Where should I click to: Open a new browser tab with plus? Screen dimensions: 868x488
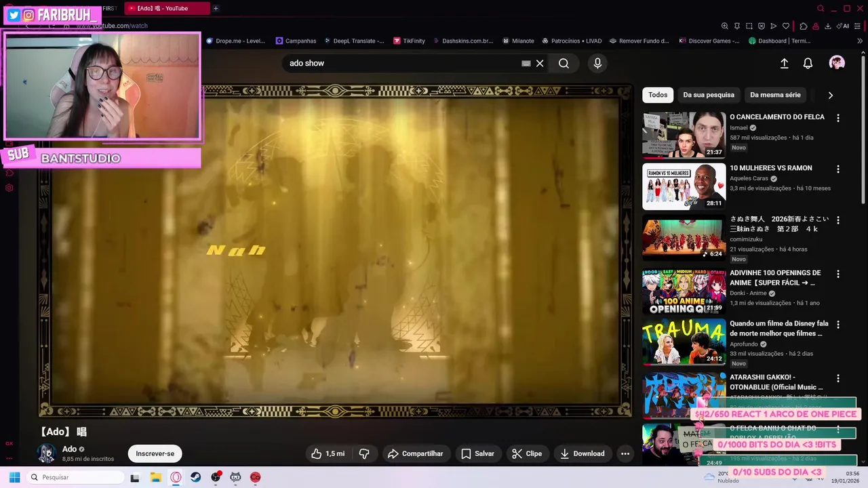point(216,8)
